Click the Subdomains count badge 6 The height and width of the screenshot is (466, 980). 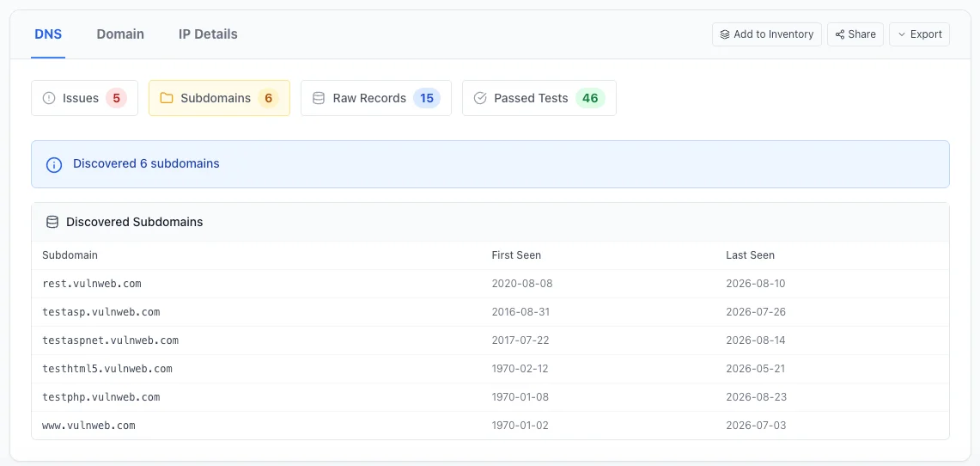click(268, 98)
